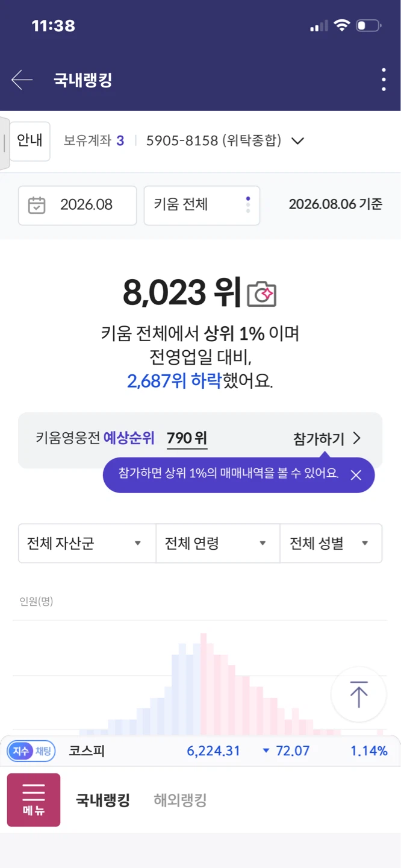Viewport: 401px width, 868px height.
Task: Tap the 안내 guide button
Action: [30, 141]
